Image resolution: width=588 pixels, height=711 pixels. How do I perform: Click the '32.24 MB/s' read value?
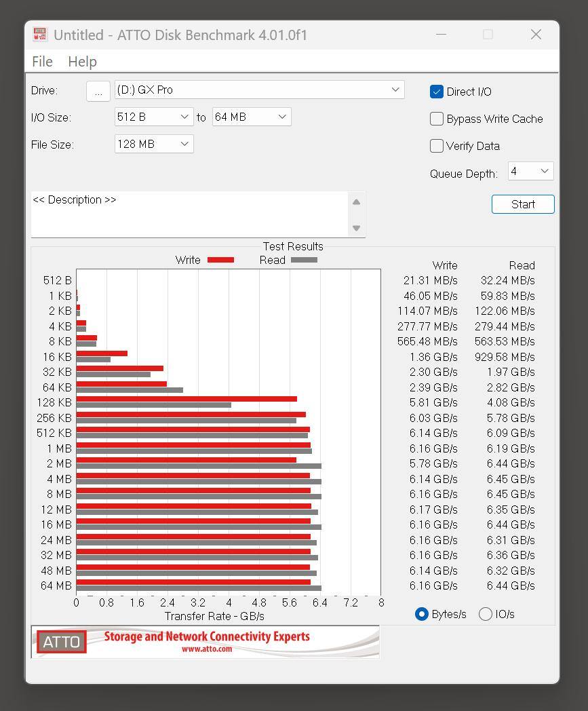pos(508,280)
